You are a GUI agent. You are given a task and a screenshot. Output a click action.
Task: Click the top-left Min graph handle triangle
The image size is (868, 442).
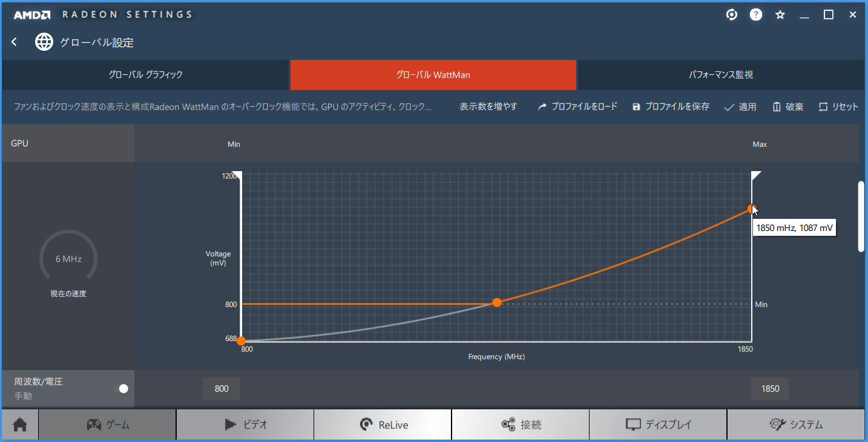(237, 175)
